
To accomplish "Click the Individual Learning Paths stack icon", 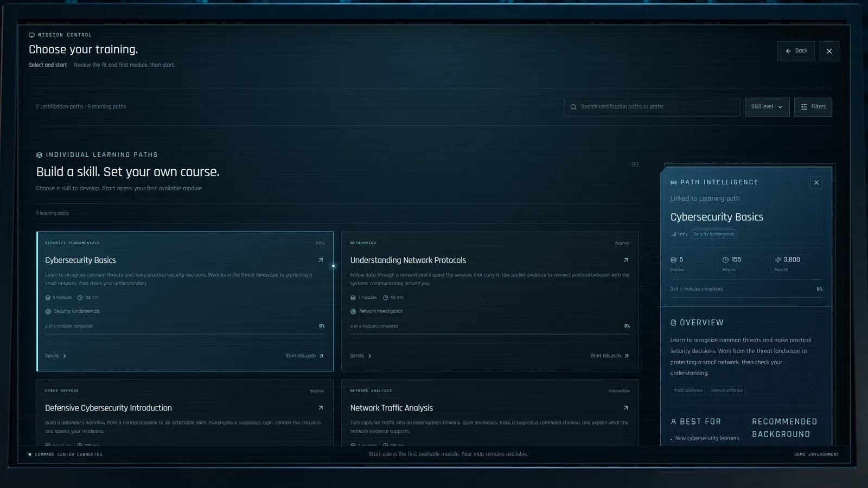I will coord(39,155).
